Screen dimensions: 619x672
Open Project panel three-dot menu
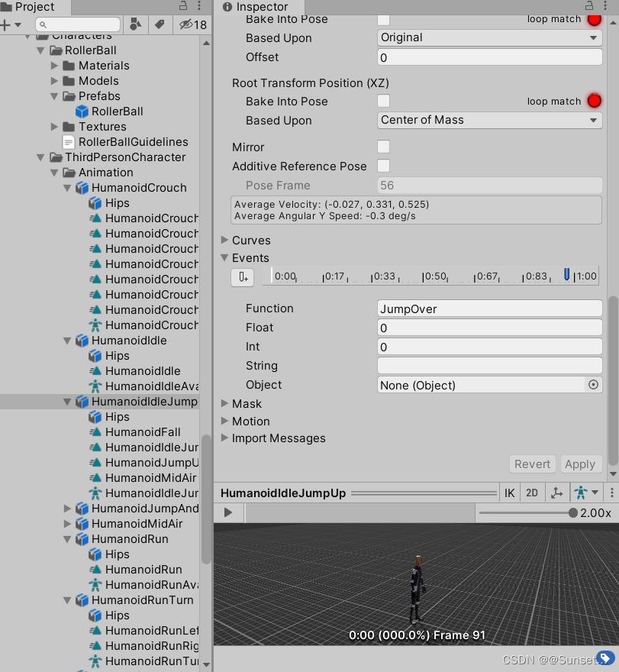(x=199, y=5)
